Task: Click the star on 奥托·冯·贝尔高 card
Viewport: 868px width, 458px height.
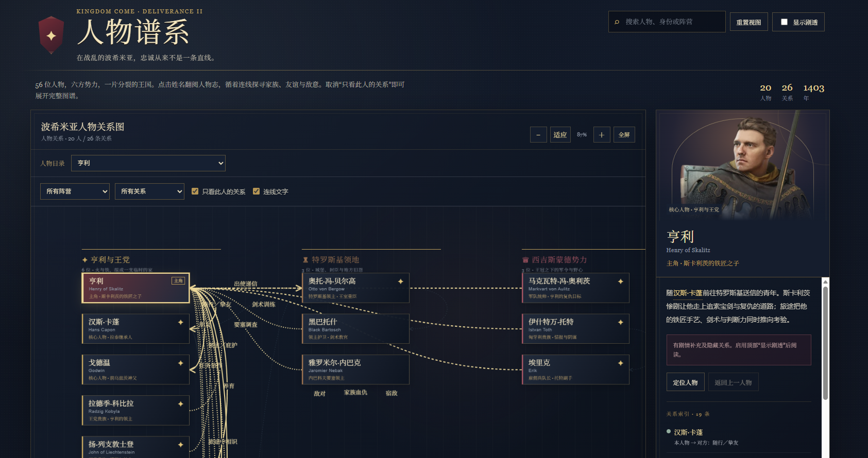Action: click(400, 281)
